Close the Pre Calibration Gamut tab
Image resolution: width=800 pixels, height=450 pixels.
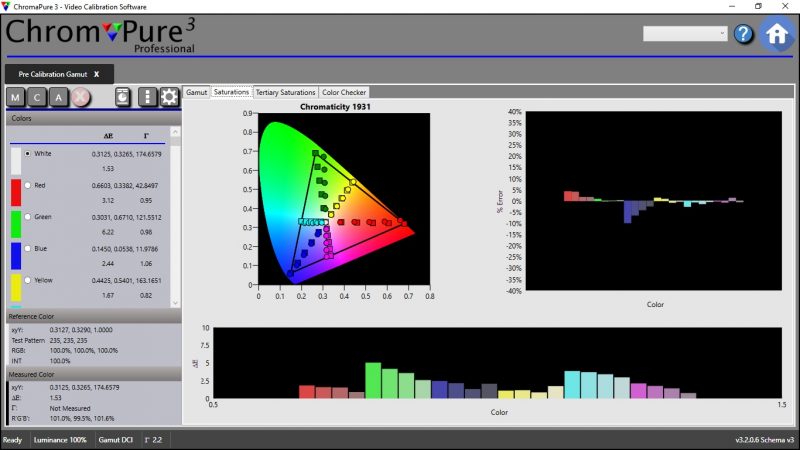pos(97,74)
